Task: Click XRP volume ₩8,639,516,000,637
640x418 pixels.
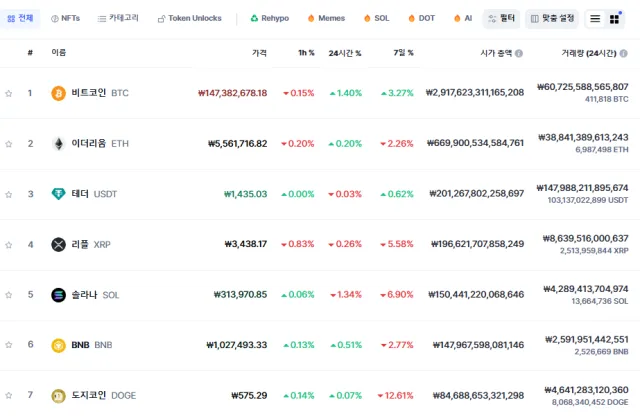Action: point(586,238)
